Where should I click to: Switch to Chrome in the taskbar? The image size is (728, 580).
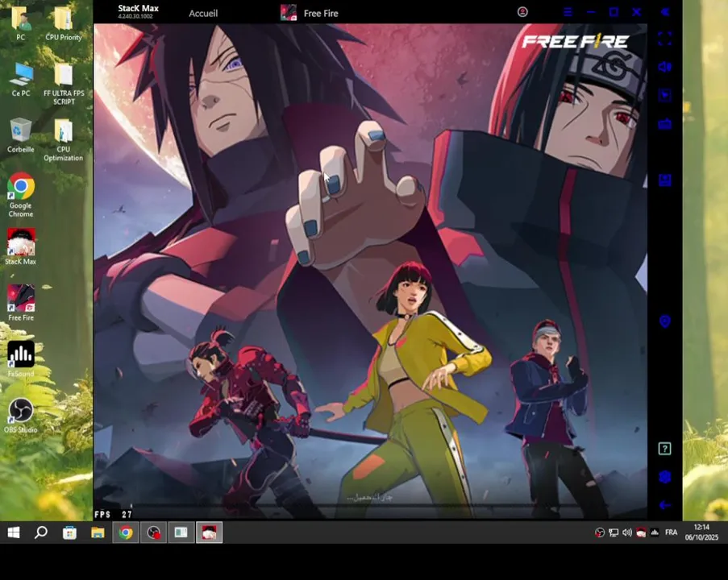point(125,532)
